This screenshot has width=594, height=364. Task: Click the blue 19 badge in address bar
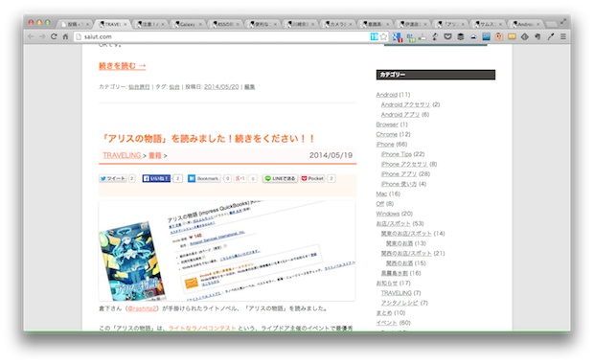coord(374,36)
